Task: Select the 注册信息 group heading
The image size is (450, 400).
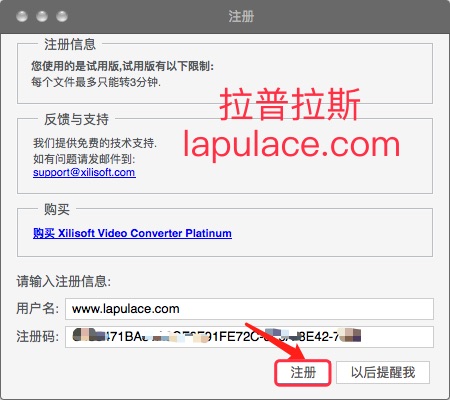Action: pyautogui.click(x=70, y=44)
